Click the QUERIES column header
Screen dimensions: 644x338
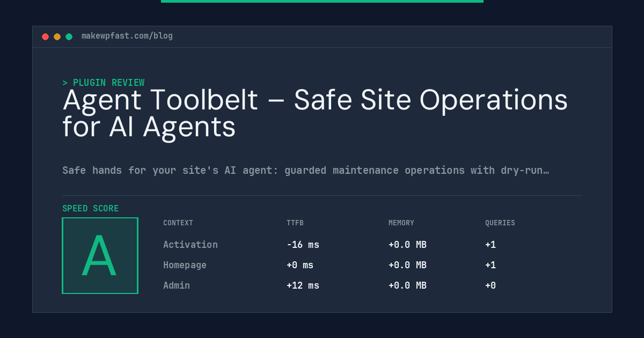click(x=500, y=223)
